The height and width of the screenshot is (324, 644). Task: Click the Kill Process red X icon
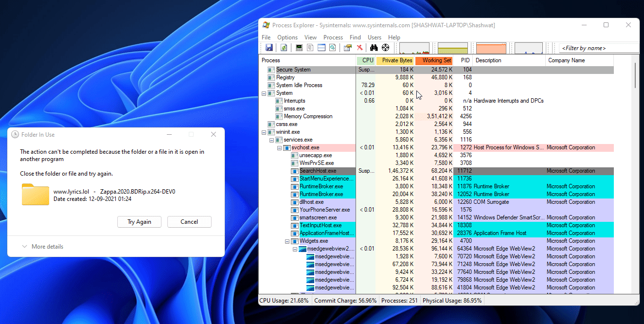click(360, 48)
